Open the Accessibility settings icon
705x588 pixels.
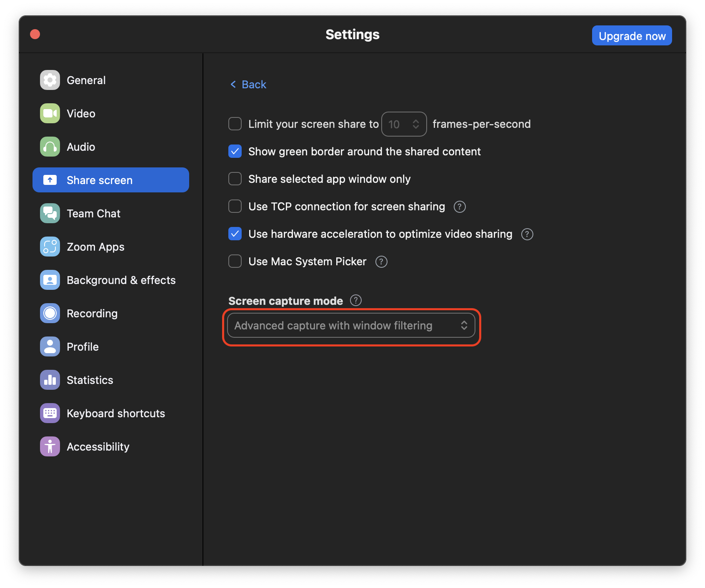pyautogui.click(x=50, y=446)
